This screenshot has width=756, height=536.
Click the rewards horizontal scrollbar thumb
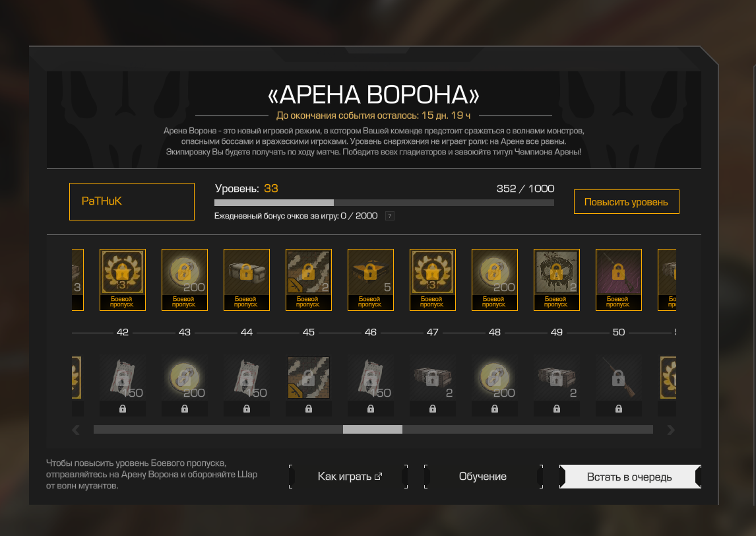pyautogui.click(x=372, y=429)
